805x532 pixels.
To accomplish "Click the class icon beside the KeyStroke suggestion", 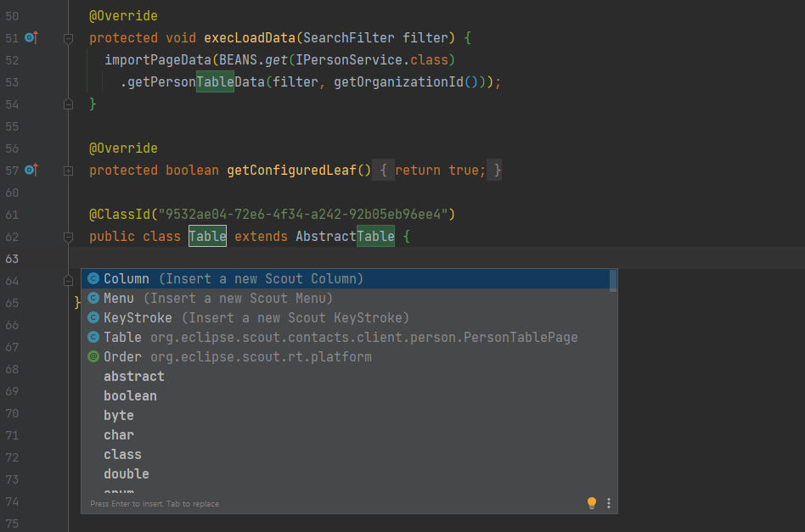I will pos(93,317).
